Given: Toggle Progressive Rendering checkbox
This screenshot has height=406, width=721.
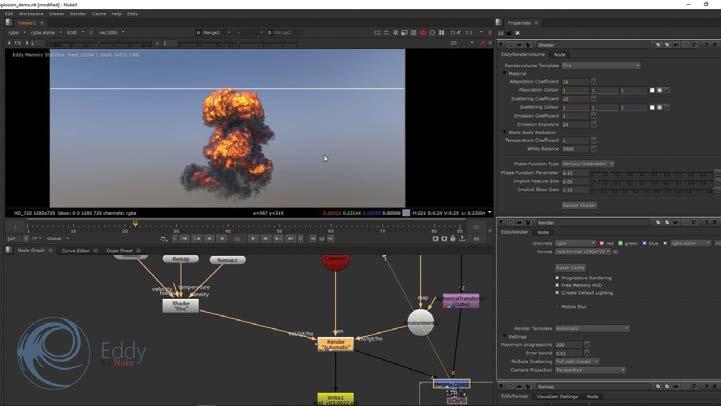Looking at the screenshot, I should pyautogui.click(x=557, y=279).
